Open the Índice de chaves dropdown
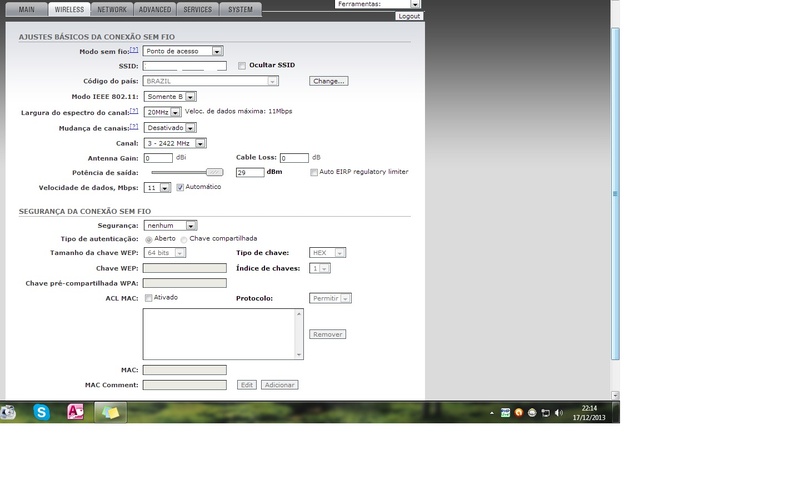 [x=320, y=268]
